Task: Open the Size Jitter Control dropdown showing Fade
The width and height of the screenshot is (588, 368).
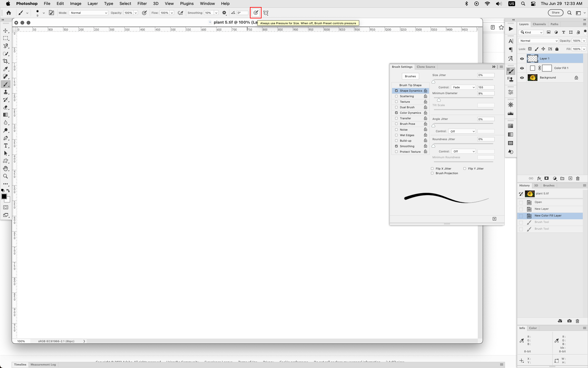Action: pos(463,87)
